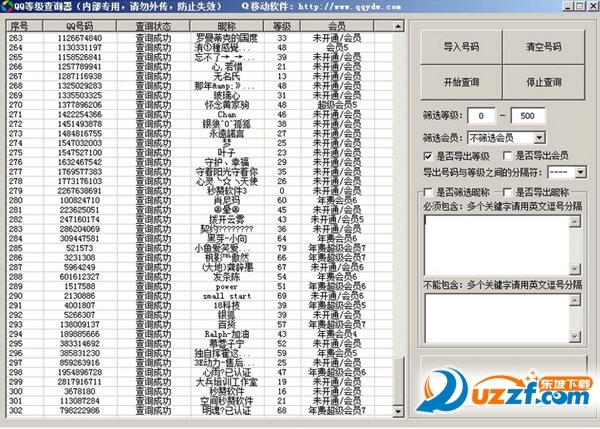Click the up arrow of the 不能包含 box scrollbar
This screenshot has height=429, width=600.
[x=575, y=300]
